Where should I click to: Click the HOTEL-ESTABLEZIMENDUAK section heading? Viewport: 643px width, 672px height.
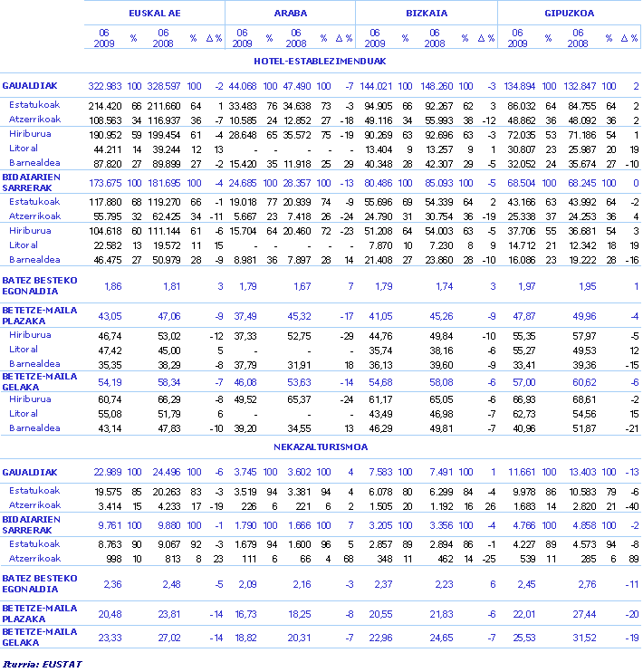321,62
